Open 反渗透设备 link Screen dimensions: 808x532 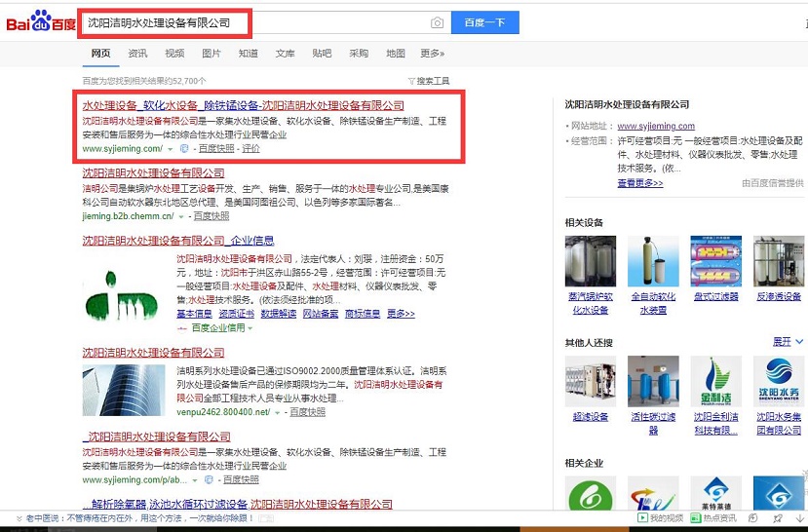779,296
